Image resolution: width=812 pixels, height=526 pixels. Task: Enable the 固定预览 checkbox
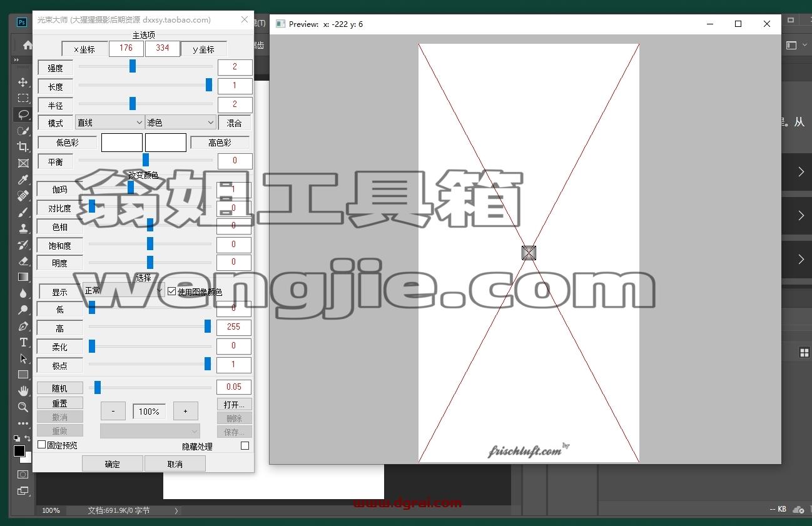click(x=42, y=445)
